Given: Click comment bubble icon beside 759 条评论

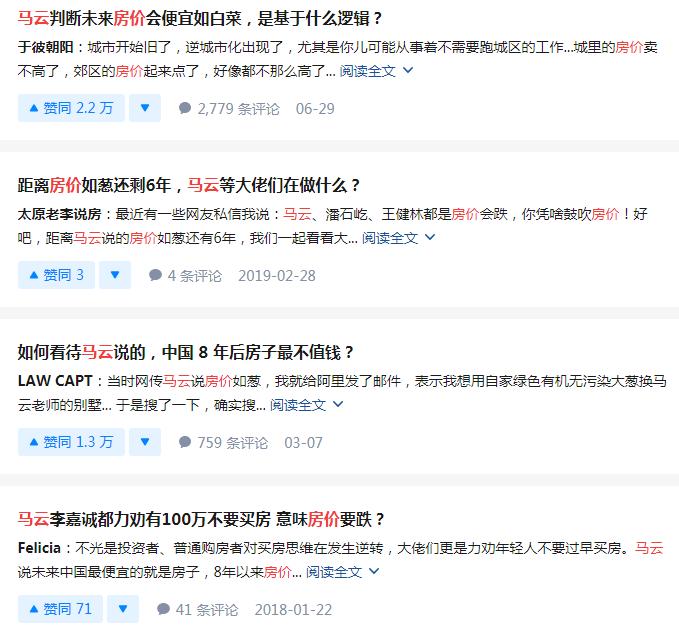Looking at the screenshot, I should (x=185, y=442).
